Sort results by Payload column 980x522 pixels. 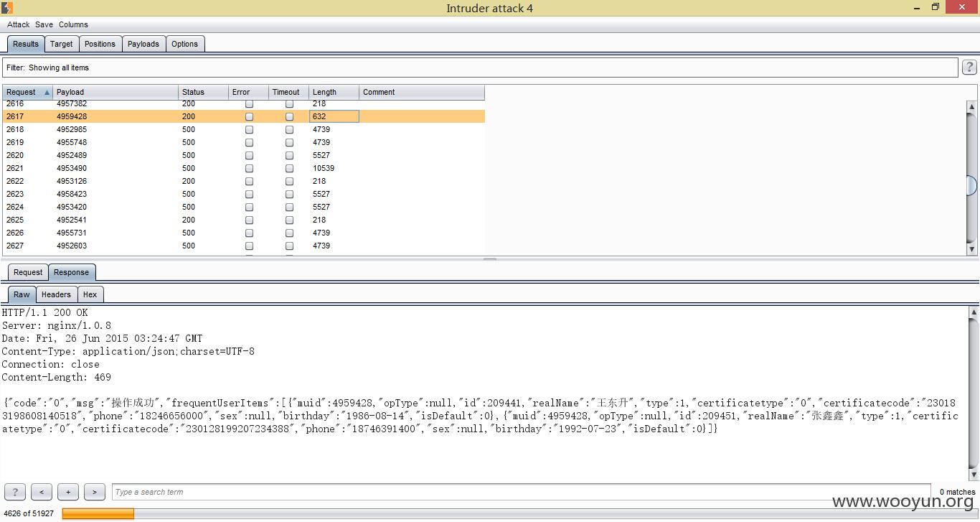coord(116,92)
